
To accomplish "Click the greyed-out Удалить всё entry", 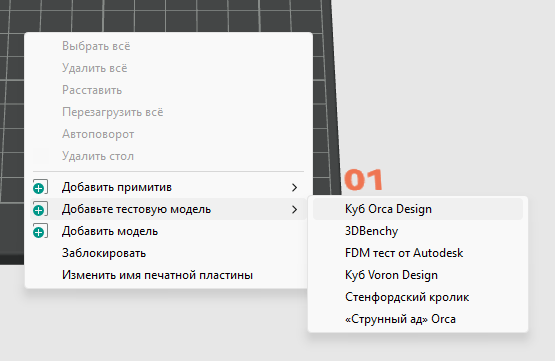I will [168, 68].
